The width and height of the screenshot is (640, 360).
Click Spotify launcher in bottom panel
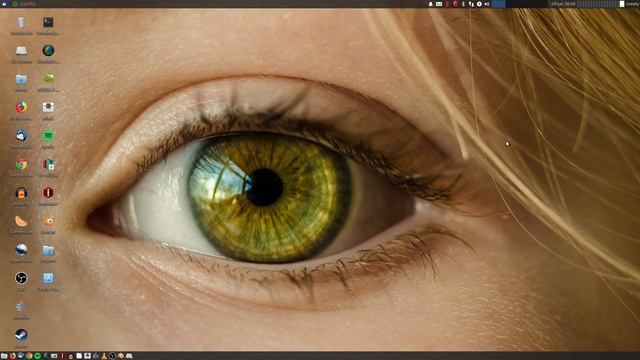(38, 356)
